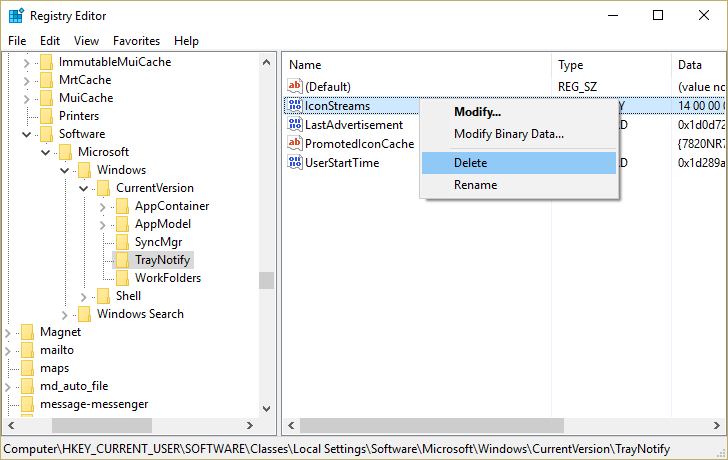Collapse the CurrentVersion tree node
The height and width of the screenshot is (460, 728).
(x=84, y=188)
